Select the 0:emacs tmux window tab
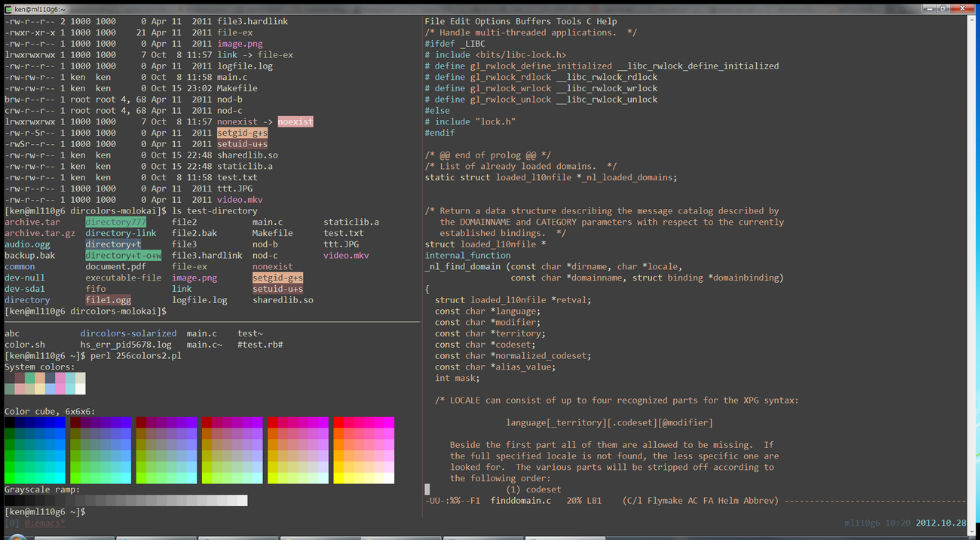This screenshot has width=980, height=540. click(44, 523)
